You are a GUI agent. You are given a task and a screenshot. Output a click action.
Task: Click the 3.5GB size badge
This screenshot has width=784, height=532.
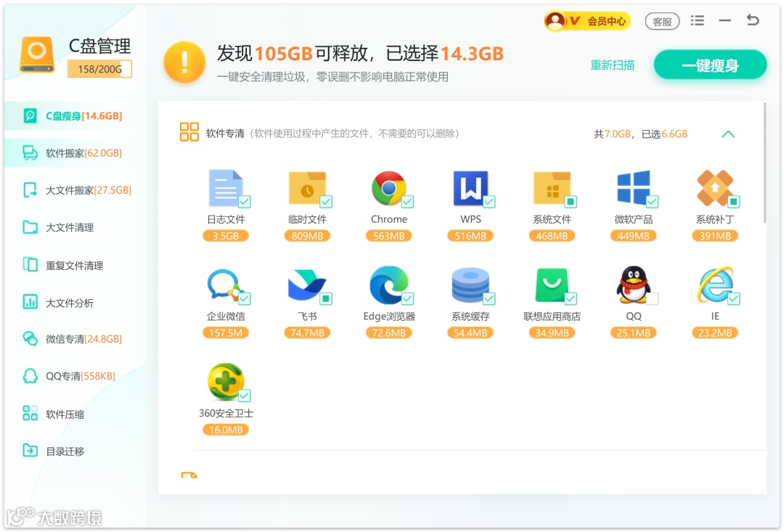coord(226,235)
